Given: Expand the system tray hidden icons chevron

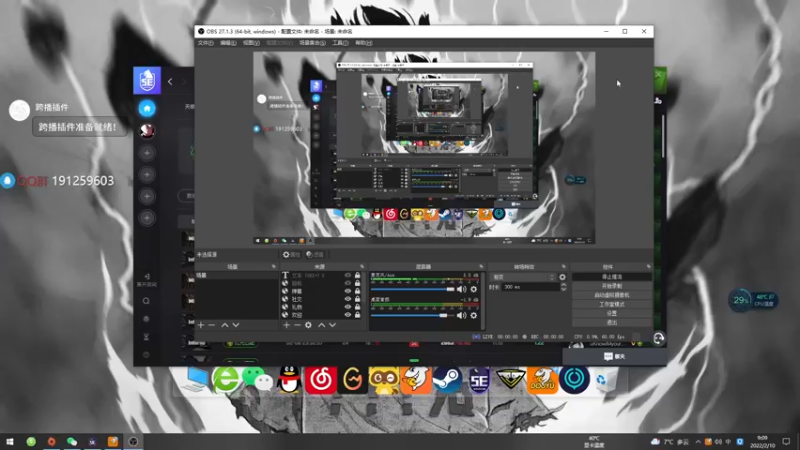Looking at the screenshot, I should pos(697,442).
